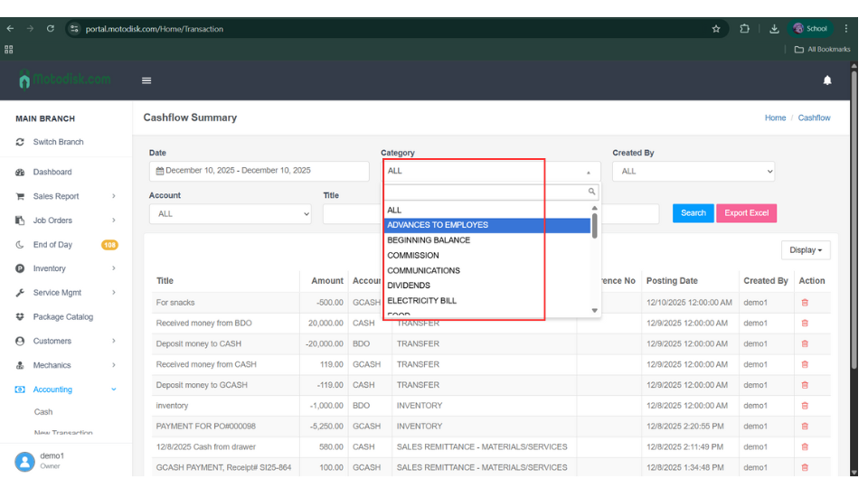Open the Created By dropdown

(x=693, y=171)
